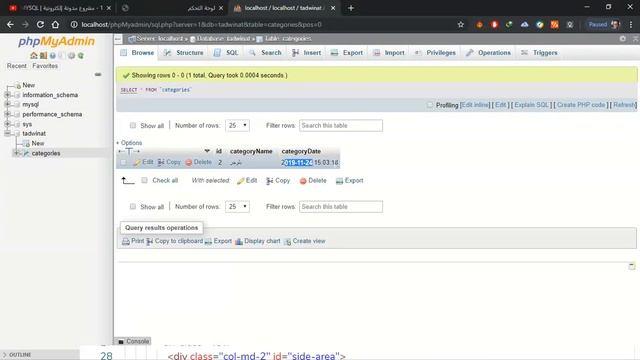Click the site information icon in address bar

point(74,24)
